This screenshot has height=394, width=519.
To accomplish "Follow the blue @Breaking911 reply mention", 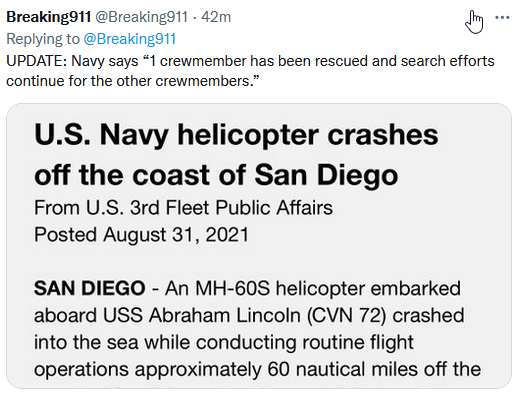I will 130,39.
